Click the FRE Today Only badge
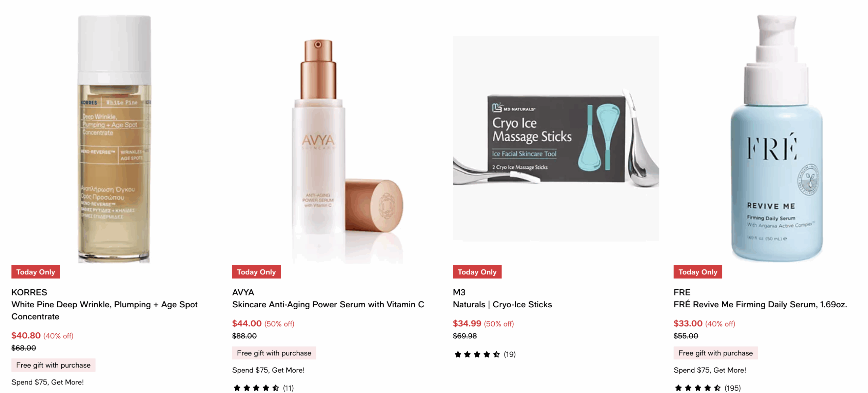This screenshot has width=868, height=393. click(x=698, y=272)
